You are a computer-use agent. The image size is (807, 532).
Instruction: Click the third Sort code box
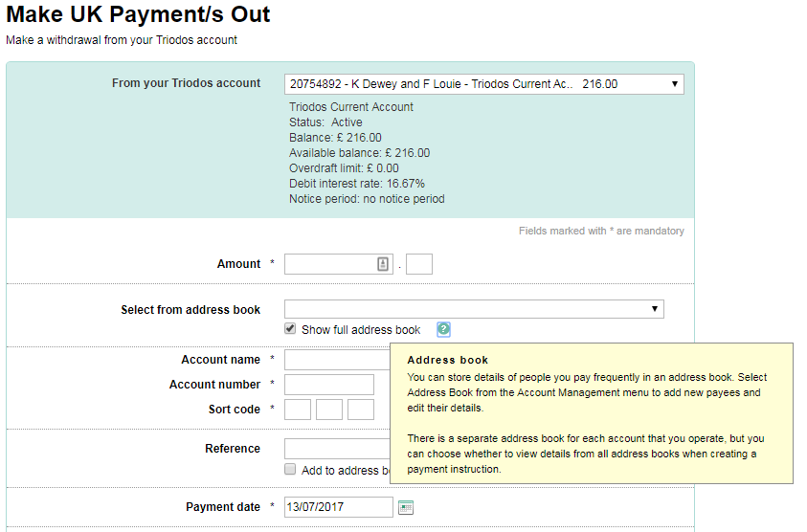[361, 410]
